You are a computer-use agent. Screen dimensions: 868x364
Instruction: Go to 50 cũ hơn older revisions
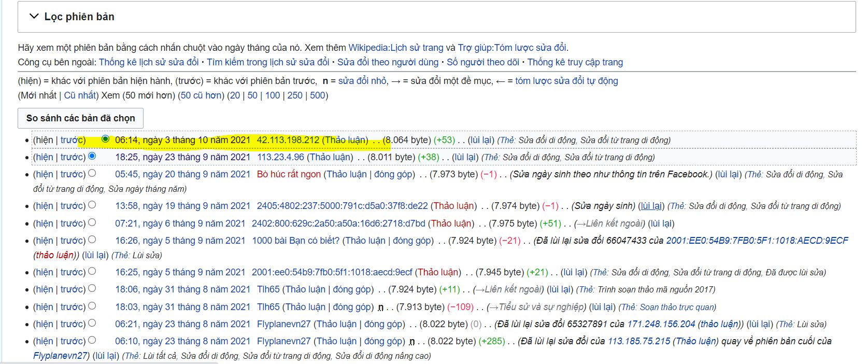click(x=202, y=95)
